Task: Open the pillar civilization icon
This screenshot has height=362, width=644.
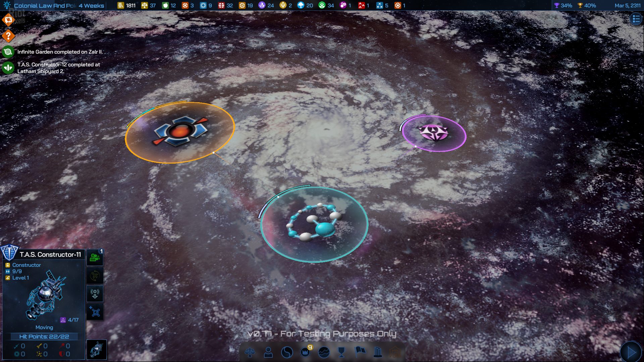Action: tap(378, 352)
